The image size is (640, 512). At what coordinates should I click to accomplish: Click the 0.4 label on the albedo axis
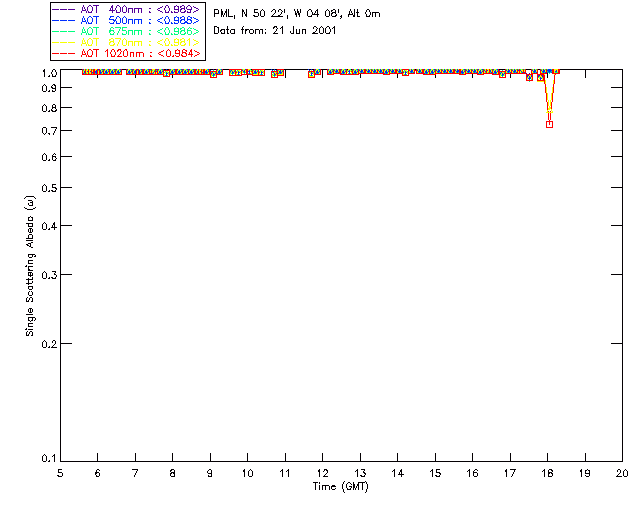click(x=49, y=226)
